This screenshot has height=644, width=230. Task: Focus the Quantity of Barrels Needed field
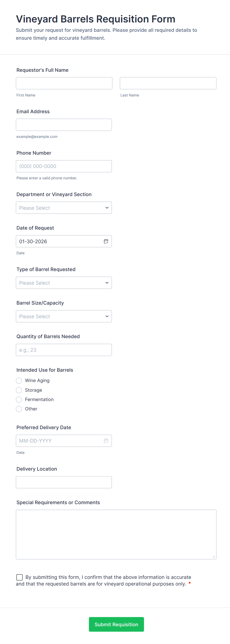click(64, 350)
